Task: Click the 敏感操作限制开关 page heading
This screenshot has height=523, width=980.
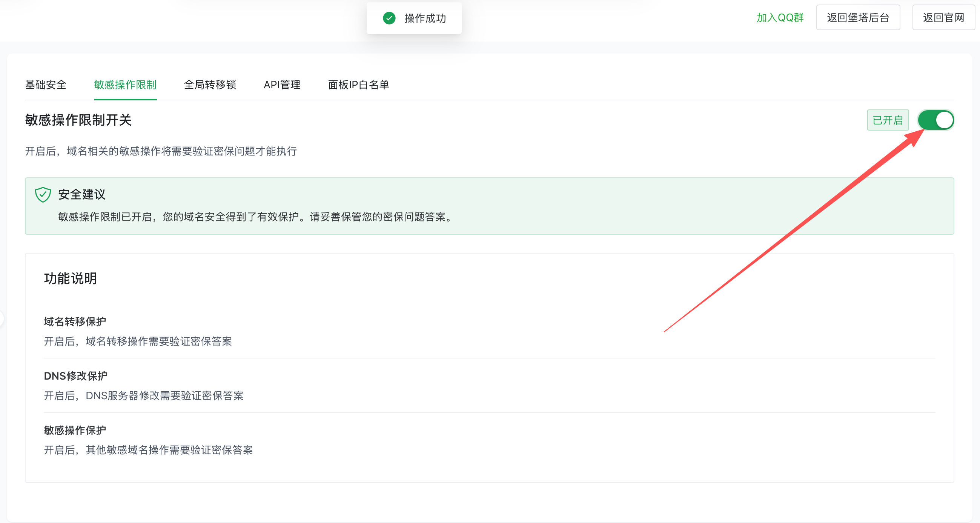Action: click(x=78, y=120)
